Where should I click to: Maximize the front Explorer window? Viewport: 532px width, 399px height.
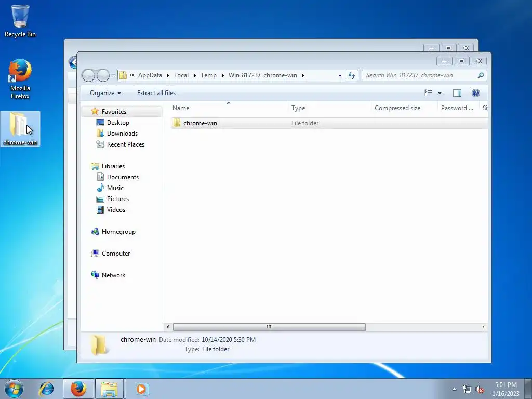click(x=461, y=61)
